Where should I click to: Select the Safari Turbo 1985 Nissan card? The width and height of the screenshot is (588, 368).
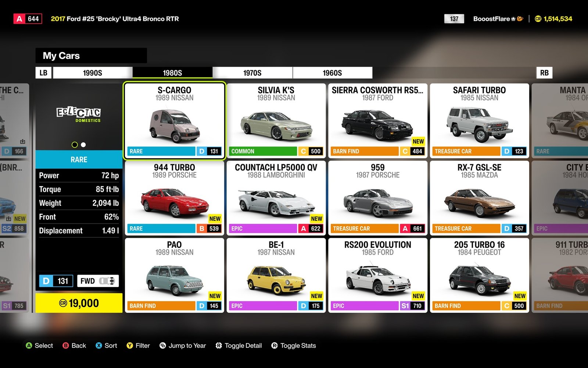coord(480,121)
